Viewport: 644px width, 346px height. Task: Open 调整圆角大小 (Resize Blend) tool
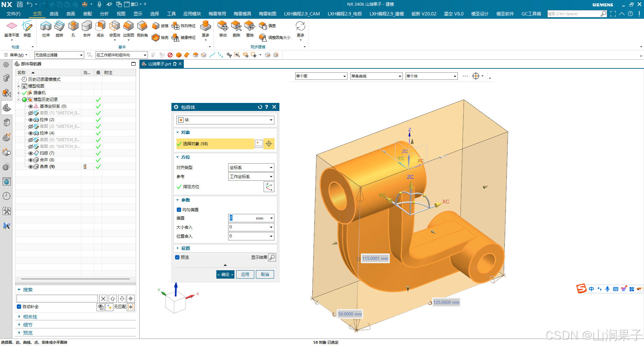pyautogui.click(x=275, y=38)
